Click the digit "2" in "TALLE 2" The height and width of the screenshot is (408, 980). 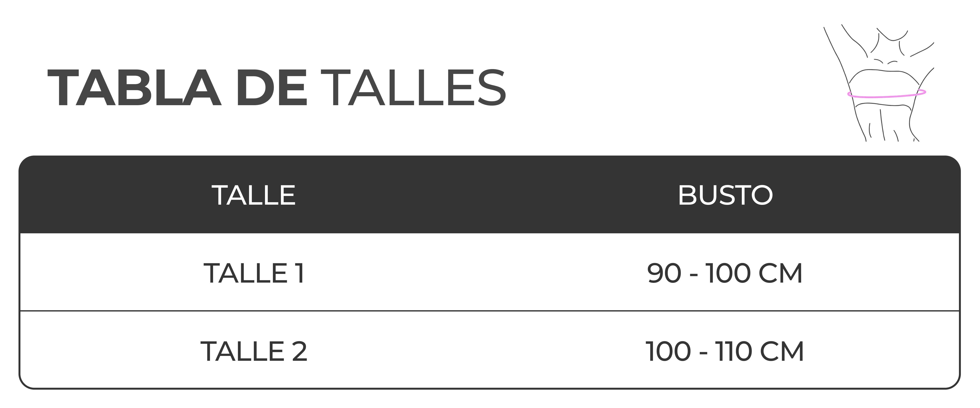pos(299,351)
